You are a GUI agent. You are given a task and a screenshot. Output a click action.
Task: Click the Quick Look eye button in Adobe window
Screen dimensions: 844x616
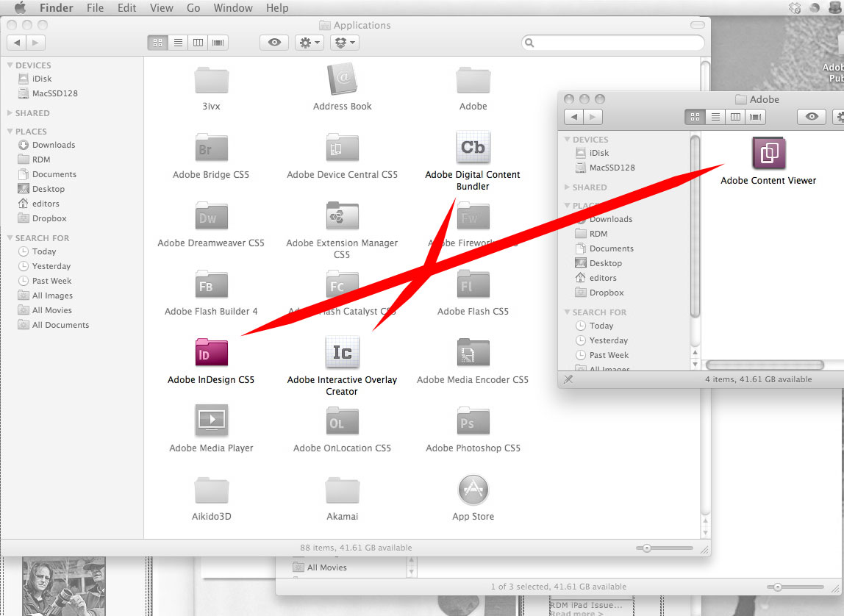tap(812, 117)
